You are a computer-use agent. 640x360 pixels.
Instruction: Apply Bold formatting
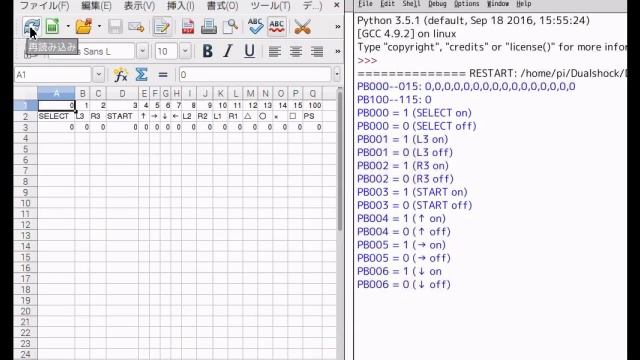(207, 51)
